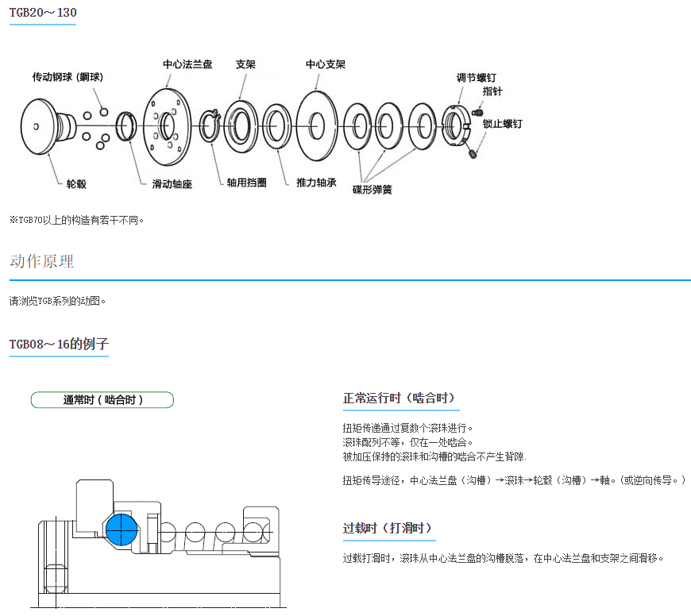The height and width of the screenshot is (616, 691).
Task: Click the 通常时（啮合时） pill button
Action: 102,399
